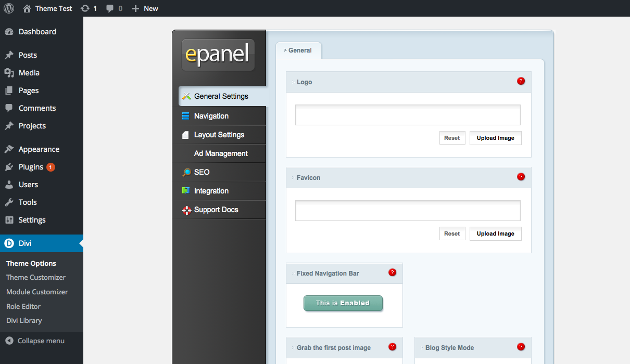This screenshot has width=630, height=364.
Task: Open General Settings in epanel
Action: 222,96
